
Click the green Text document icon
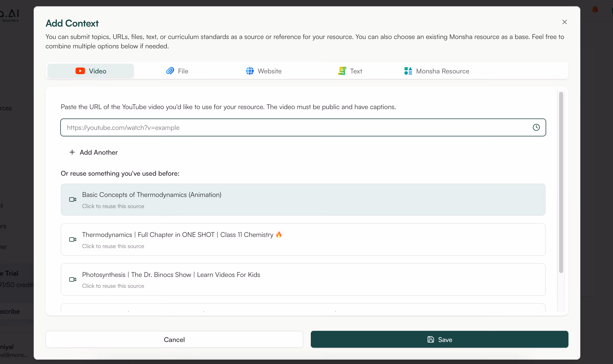coord(342,71)
